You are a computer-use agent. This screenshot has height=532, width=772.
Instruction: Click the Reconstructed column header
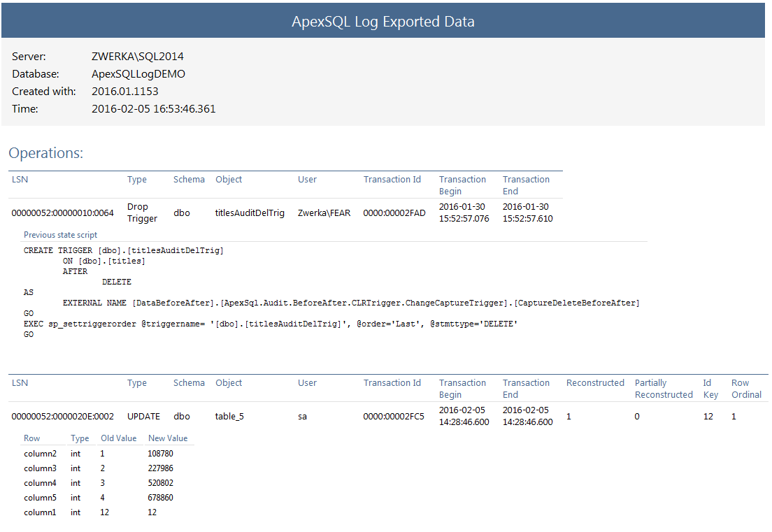tap(595, 383)
